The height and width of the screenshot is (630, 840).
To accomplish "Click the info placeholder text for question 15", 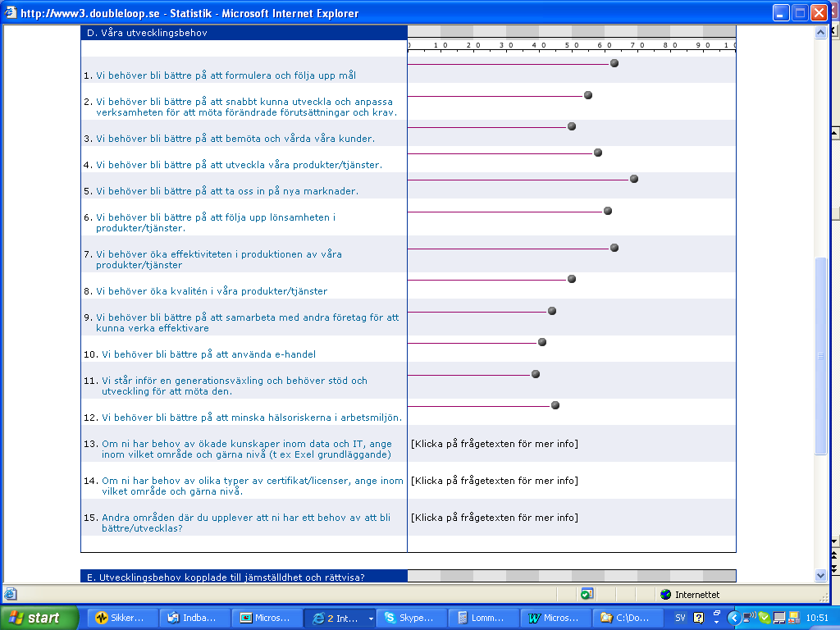I will tap(495, 518).
